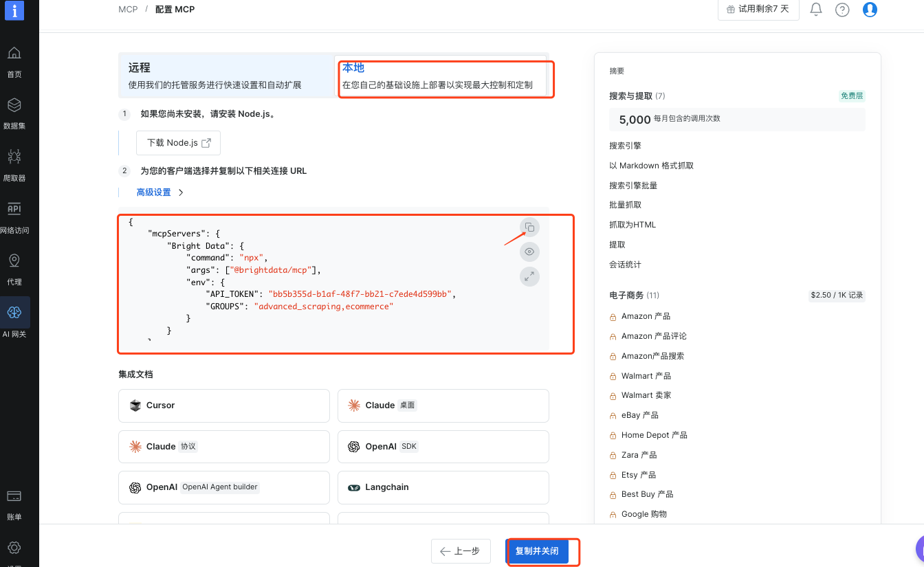Click the 下载 Node.js button
The image size is (924, 567).
[x=178, y=143]
